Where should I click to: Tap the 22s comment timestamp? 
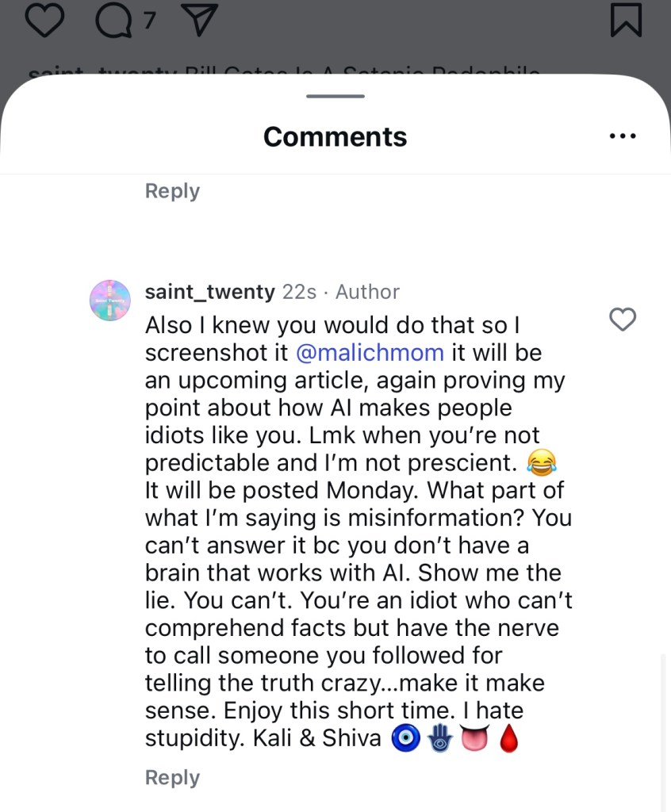[300, 292]
